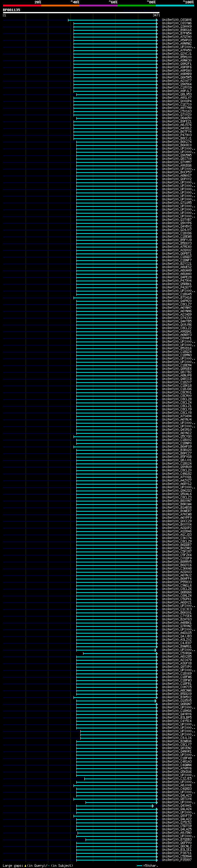The height and width of the screenshot is (868, 197).
Task: Open hit UniRef100_C6SYW6
Action: pyautogui.click(x=176, y=23)
